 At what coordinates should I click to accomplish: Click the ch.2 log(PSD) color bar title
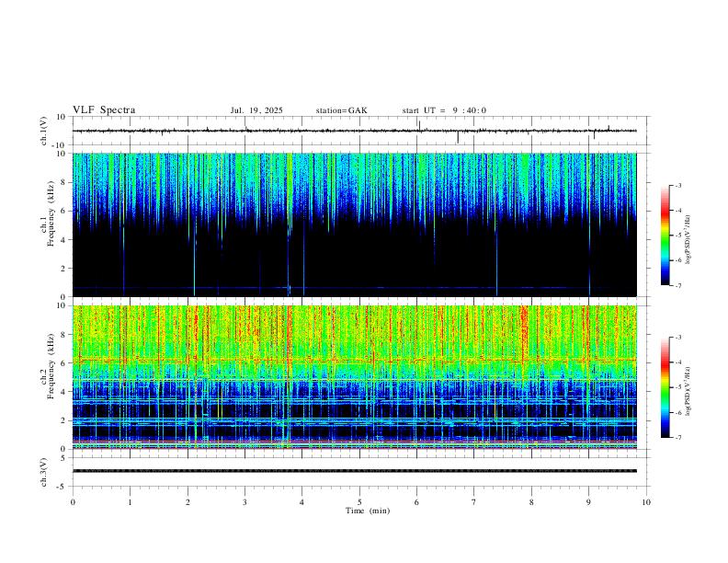pyautogui.click(x=688, y=391)
